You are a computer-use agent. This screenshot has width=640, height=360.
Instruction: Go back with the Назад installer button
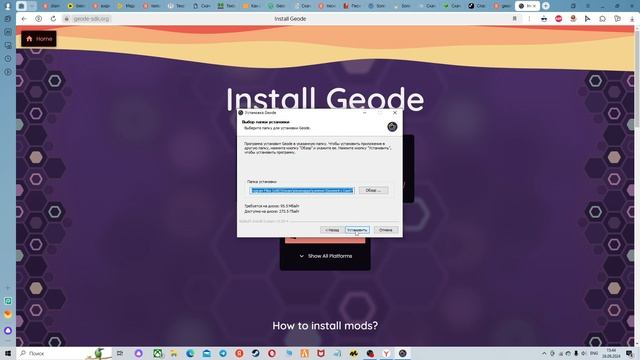(332, 230)
